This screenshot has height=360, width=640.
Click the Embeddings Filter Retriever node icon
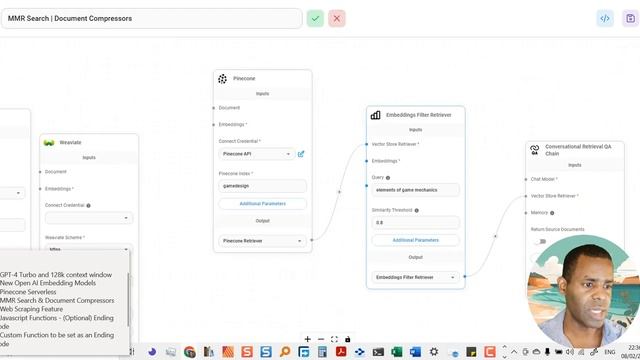[376, 115]
